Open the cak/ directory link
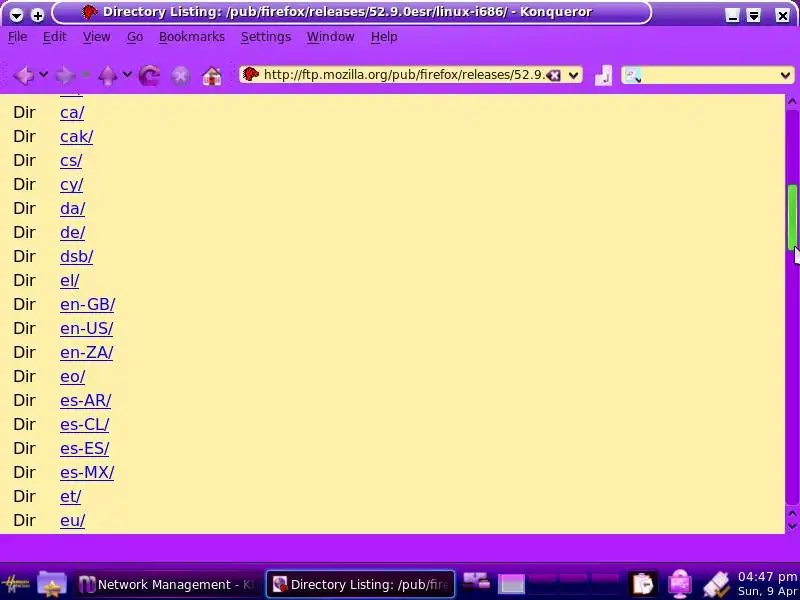This screenshot has width=800, height=600. pos(77,136)
